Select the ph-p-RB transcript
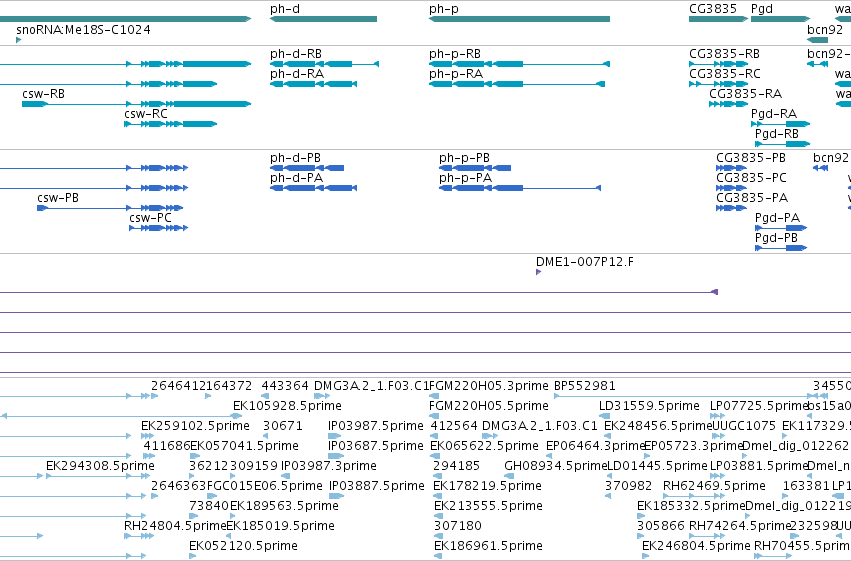 (519, 64)
